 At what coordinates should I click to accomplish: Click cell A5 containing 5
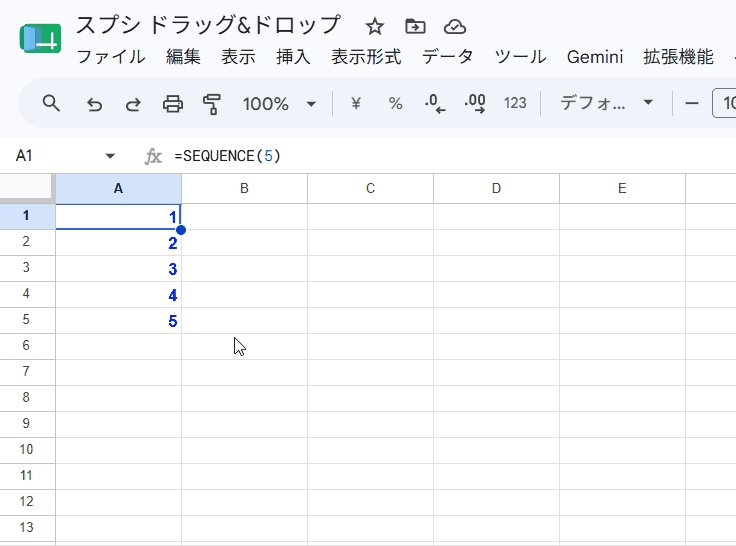click(118, 321)
